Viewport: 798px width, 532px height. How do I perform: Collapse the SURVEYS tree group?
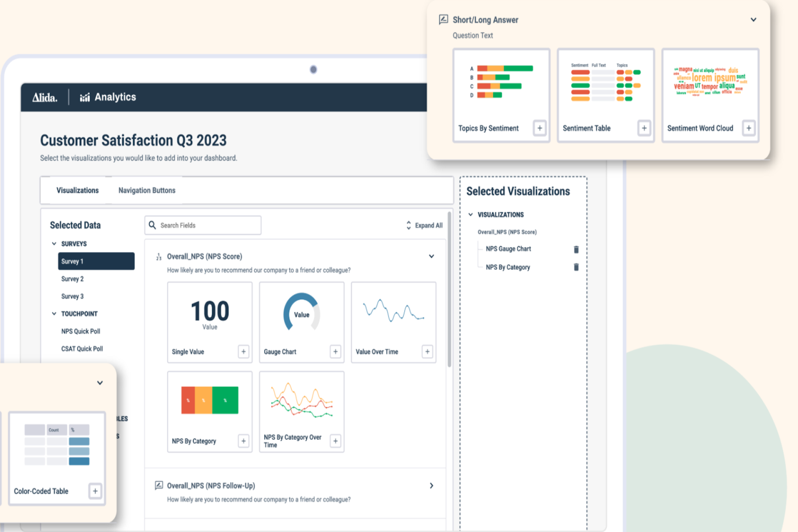click(54, 244)
